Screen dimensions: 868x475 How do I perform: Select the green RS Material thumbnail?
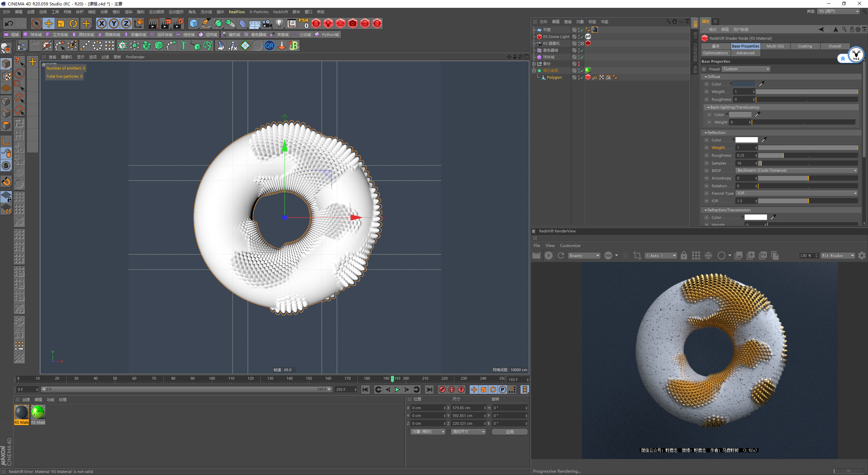tap(38, 413)
